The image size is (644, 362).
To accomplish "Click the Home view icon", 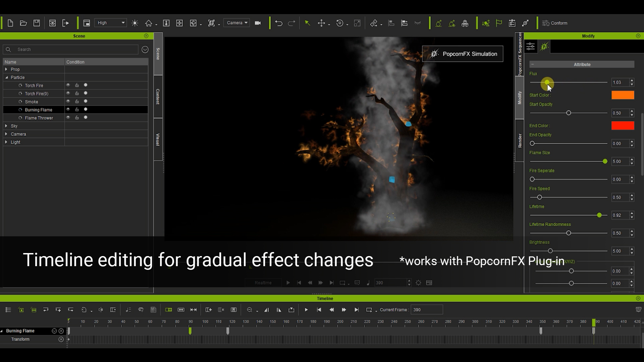I will (x=149, y=23).
